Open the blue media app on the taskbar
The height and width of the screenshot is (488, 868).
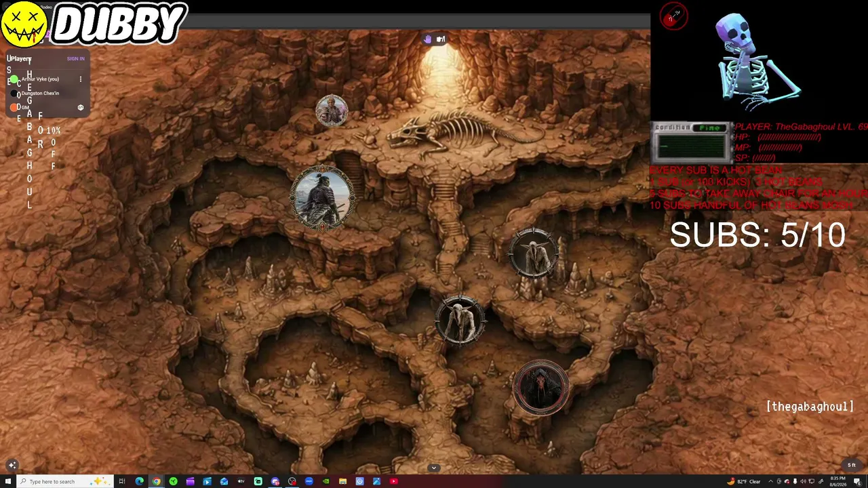click(208, 481)
